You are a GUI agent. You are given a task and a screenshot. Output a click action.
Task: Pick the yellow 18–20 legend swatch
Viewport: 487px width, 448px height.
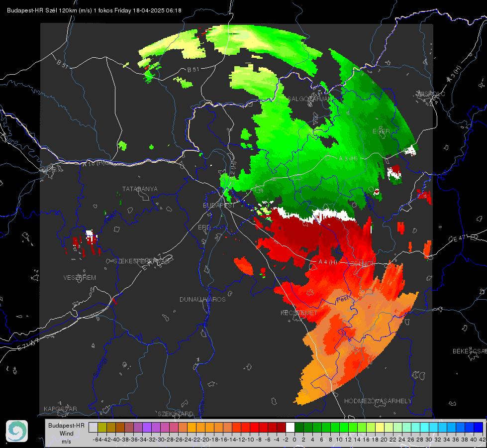[x=380, y=427]
